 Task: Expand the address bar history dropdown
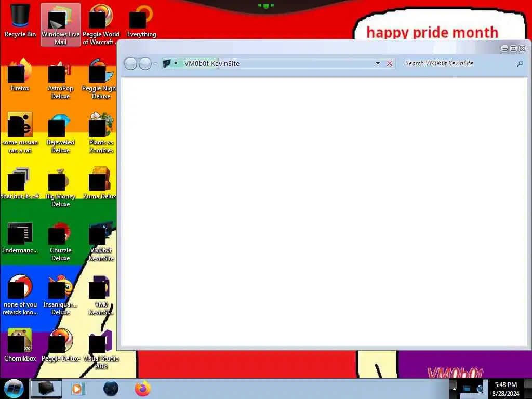[378, 63]
